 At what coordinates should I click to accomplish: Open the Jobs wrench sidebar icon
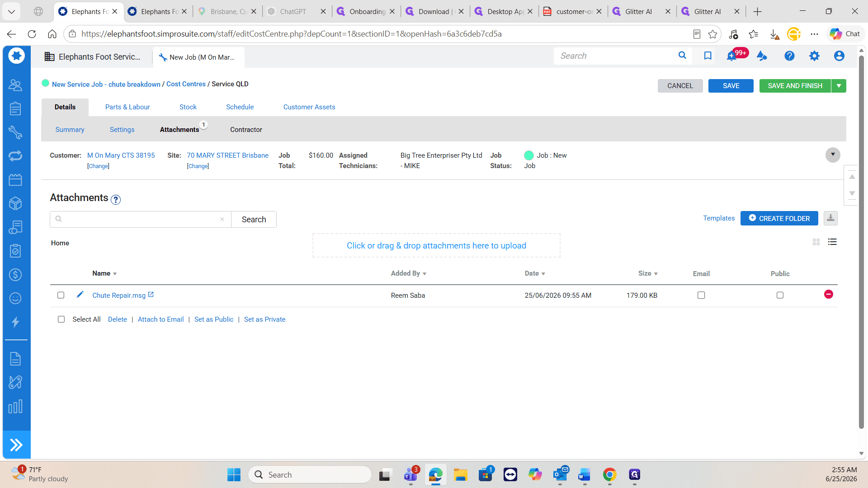15,132
